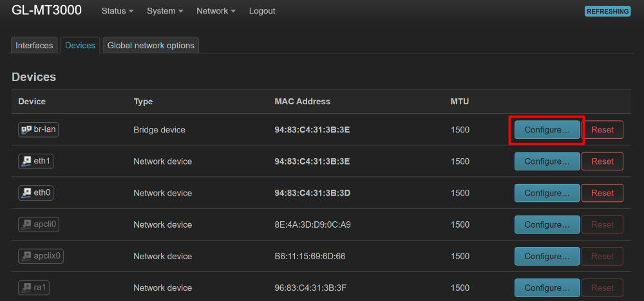This screenshot has height=301, width=644.
Task: Click the apclix0 device icon badge
Action: tap(41, 255)
